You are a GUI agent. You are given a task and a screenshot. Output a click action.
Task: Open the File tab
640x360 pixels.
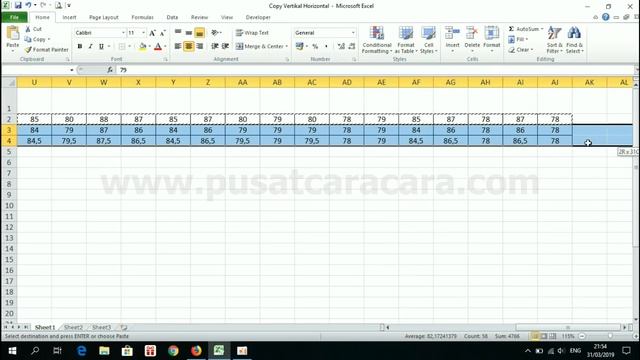click(x=14, y=17)
